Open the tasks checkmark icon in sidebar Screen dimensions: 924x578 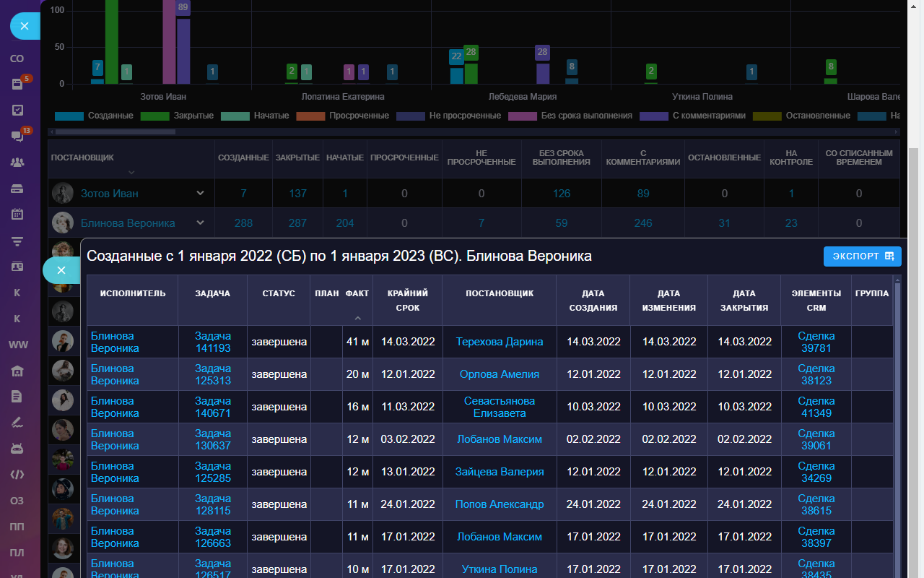[17, 111]
